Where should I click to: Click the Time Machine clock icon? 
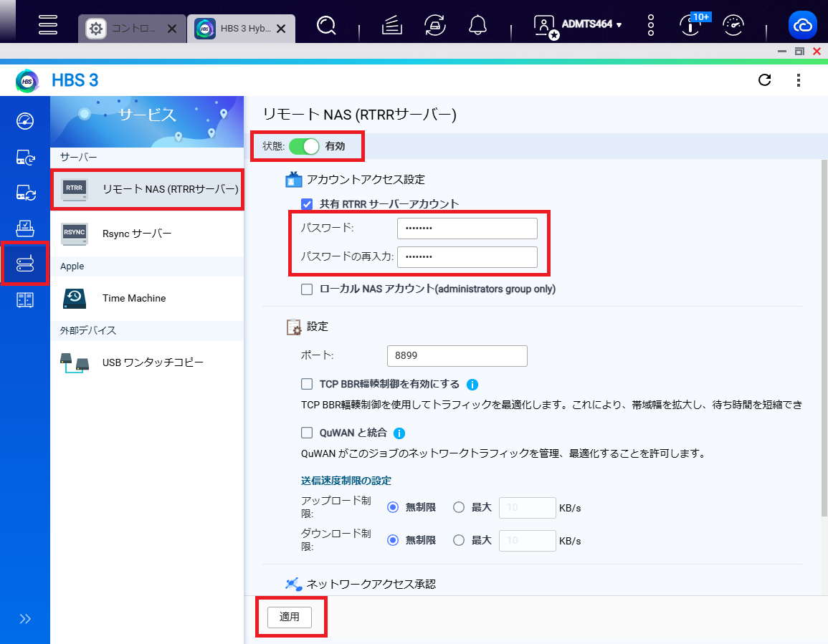pyautogui.click(x=75, y=298)
